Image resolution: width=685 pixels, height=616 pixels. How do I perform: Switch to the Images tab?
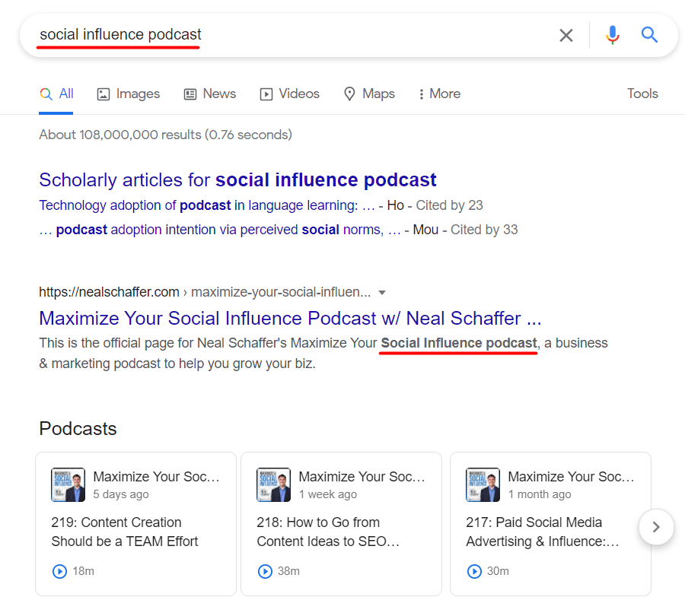(x=129, y=94)
